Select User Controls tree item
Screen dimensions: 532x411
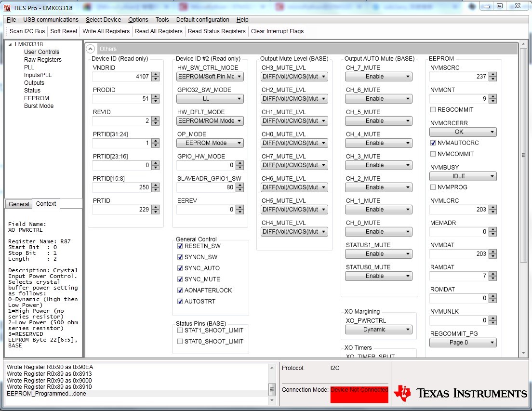tap(41, 52)
